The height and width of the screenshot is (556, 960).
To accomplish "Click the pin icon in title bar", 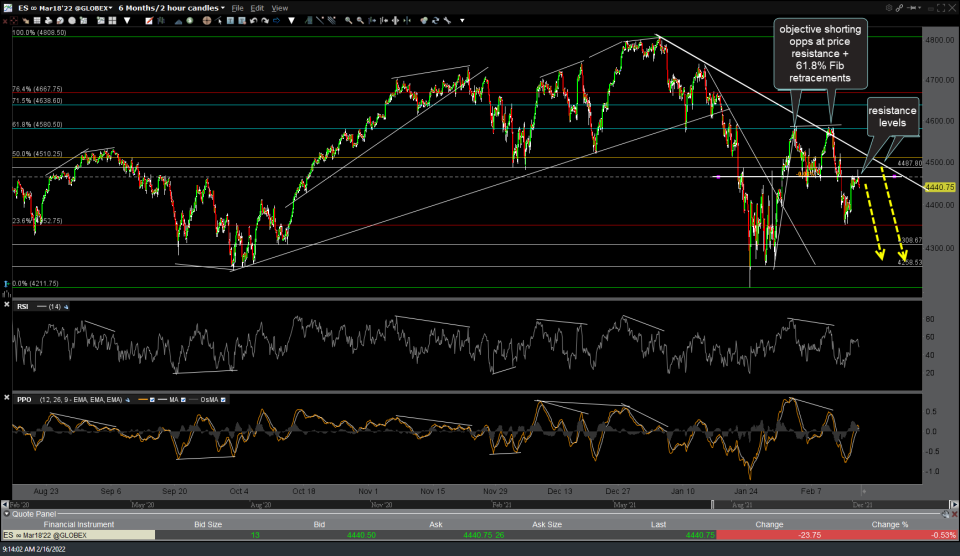I will point(912,7).
